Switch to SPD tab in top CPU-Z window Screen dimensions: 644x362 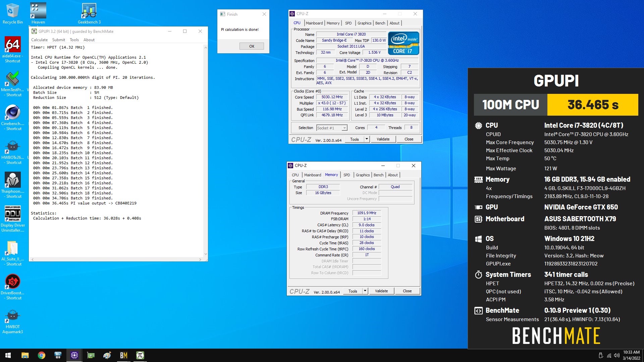click(x=348, y=23)
